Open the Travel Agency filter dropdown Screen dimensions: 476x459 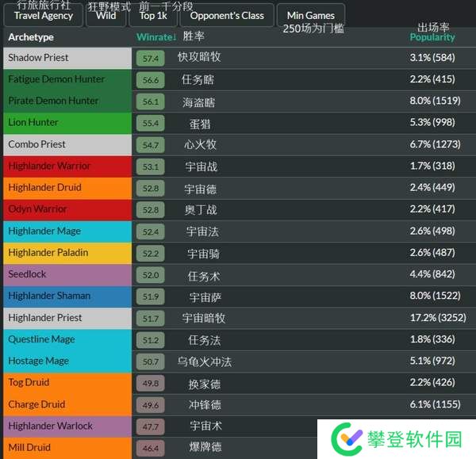(x=43, y=15)
